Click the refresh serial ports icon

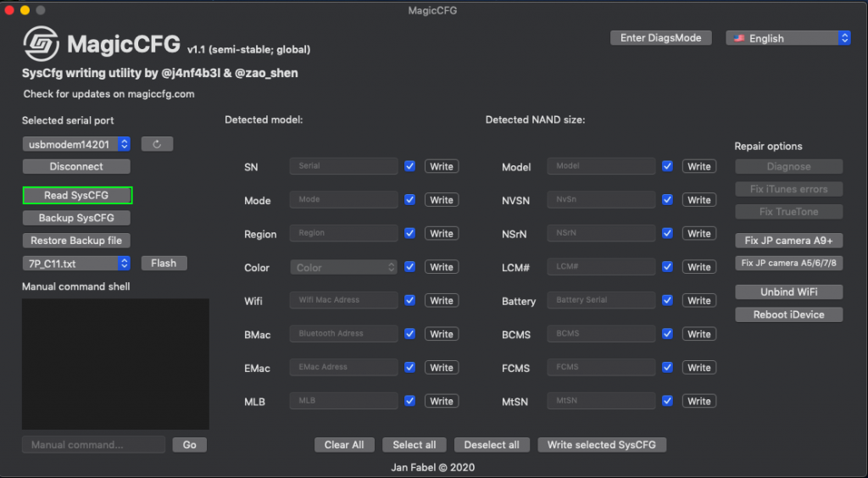pyautogui.click(x=157, y=144)
